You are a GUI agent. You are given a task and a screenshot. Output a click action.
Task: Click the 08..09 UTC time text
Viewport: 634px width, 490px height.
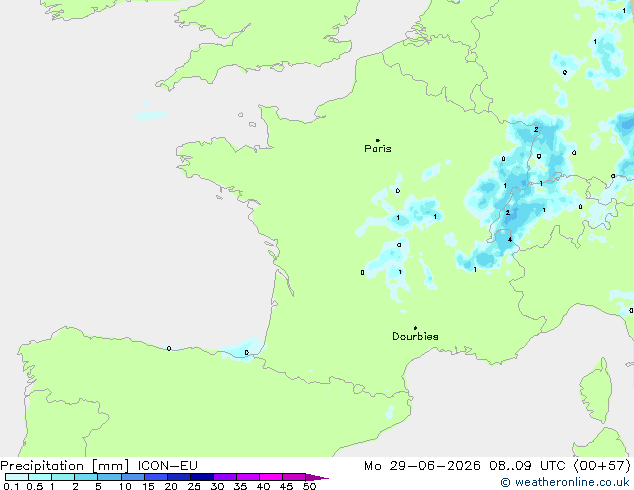[x=527, y=466]
